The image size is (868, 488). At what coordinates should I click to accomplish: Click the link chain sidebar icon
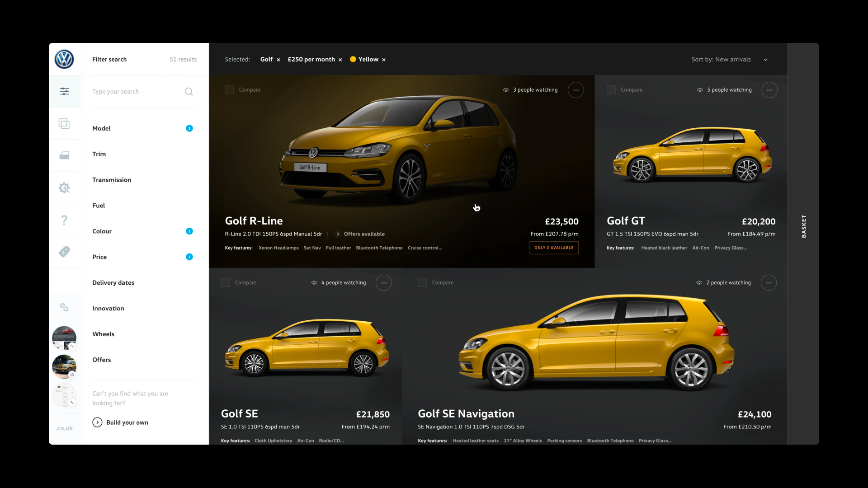pyautogui.click(x=64, y=307)
